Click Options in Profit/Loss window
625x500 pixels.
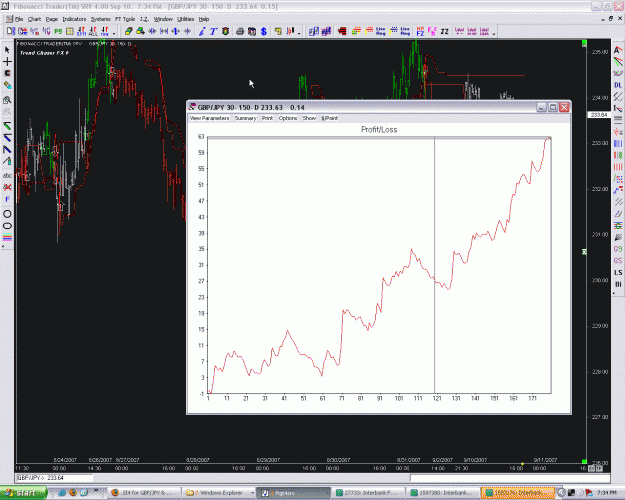coord(288,118)
